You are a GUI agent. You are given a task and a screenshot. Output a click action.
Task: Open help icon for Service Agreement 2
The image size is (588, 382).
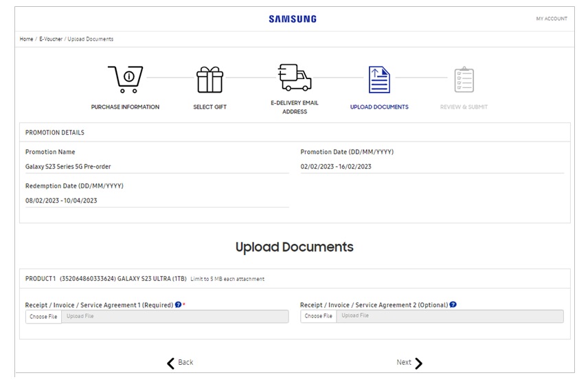[x=453, y=304]
